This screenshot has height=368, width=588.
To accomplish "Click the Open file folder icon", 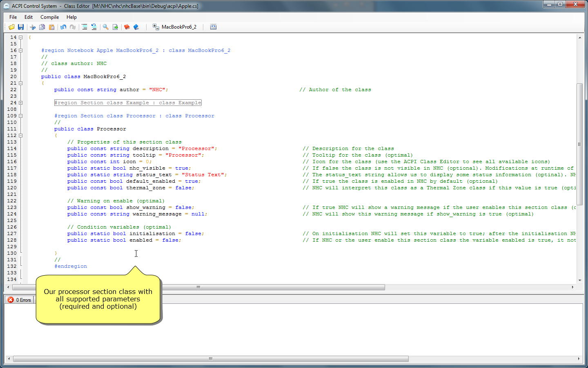I will click(x=11, y=27).
